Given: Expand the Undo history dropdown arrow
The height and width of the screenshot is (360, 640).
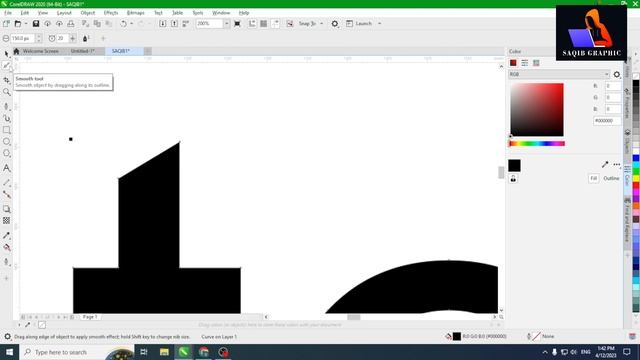Looking at the screenshot, I should [131, 24].
